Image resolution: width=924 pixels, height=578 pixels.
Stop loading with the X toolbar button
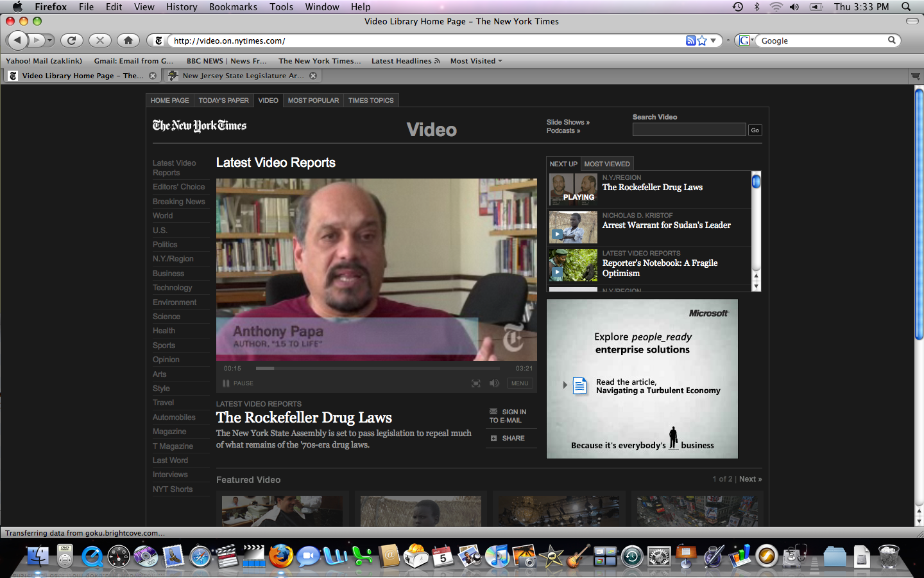99,40
